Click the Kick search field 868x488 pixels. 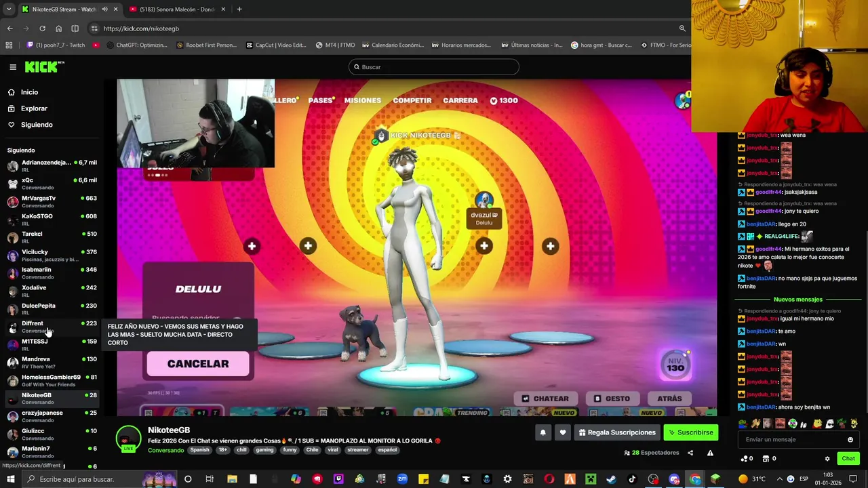[434, 67]
